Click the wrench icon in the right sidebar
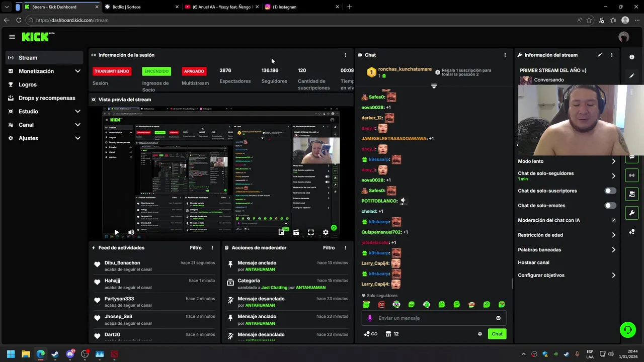Screen dimensions: 644x362 (632, 213)
